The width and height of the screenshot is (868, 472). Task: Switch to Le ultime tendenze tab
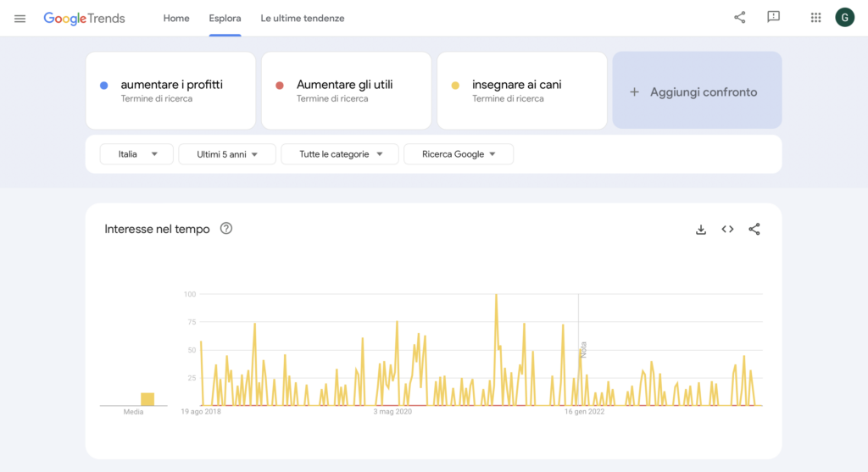click(303, 19)
